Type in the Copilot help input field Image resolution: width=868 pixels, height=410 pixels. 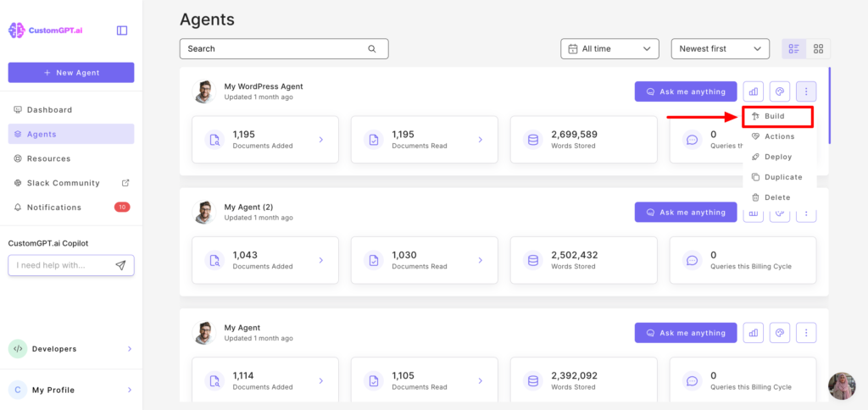coord(61,265)
